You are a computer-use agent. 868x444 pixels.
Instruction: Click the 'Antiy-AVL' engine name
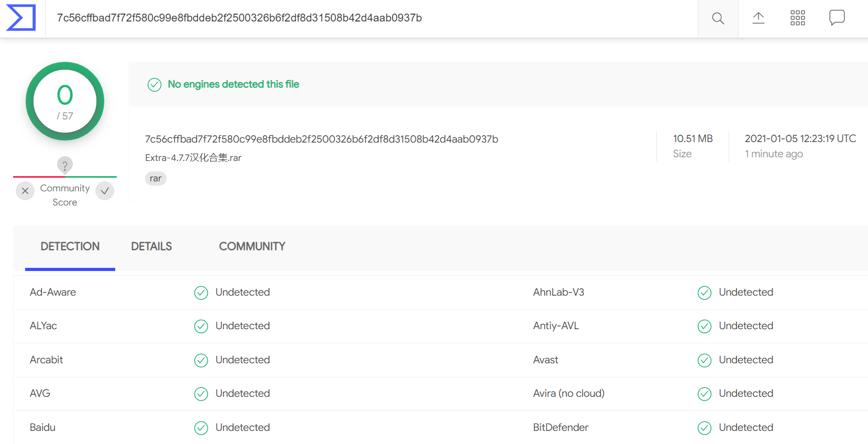[x=556, y=326]
